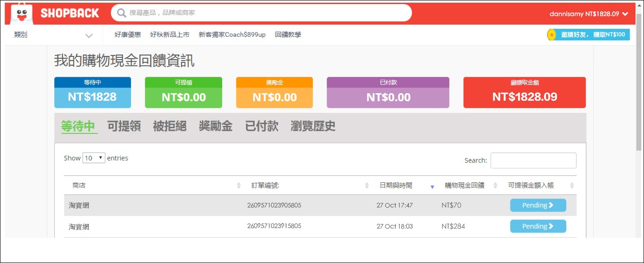Viewport: 644px width, 263px height.
Task: Click the orange 獎勵金 NT$0.00 card
Action: (x=274, y=92)
